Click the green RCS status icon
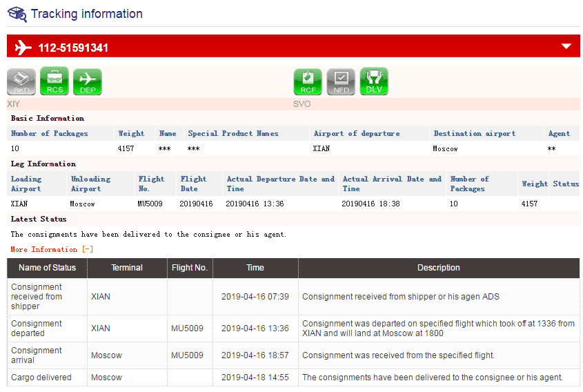583x392 pixels. (54, 81)
